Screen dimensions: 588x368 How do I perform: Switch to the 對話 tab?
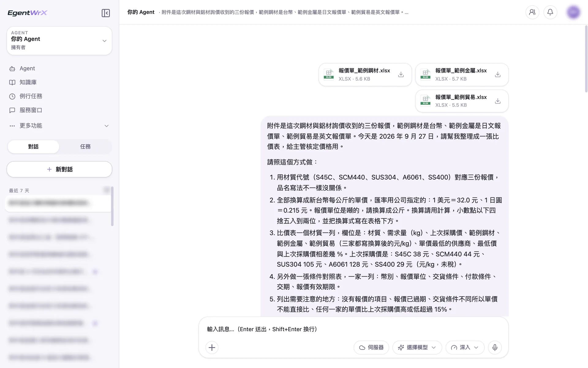(33, 147)
